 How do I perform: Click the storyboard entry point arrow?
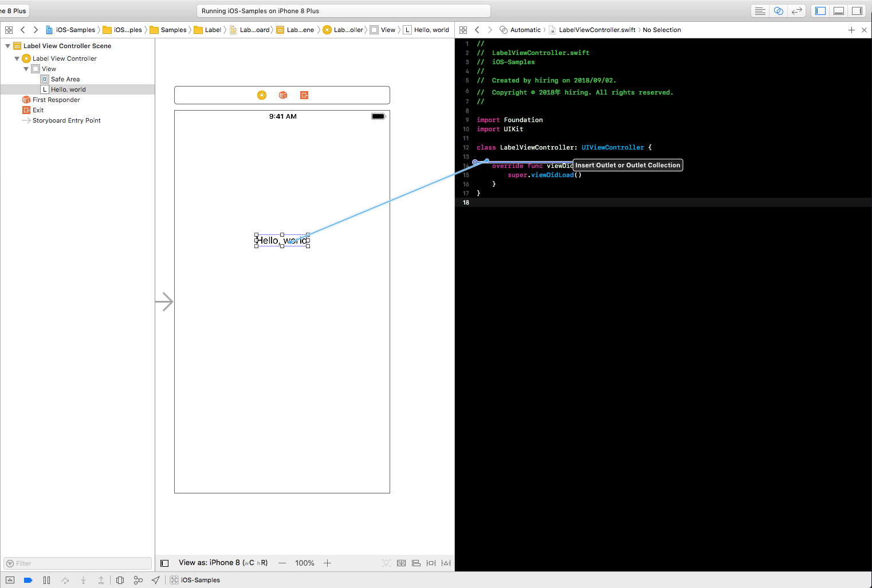(x=164, y=301)
